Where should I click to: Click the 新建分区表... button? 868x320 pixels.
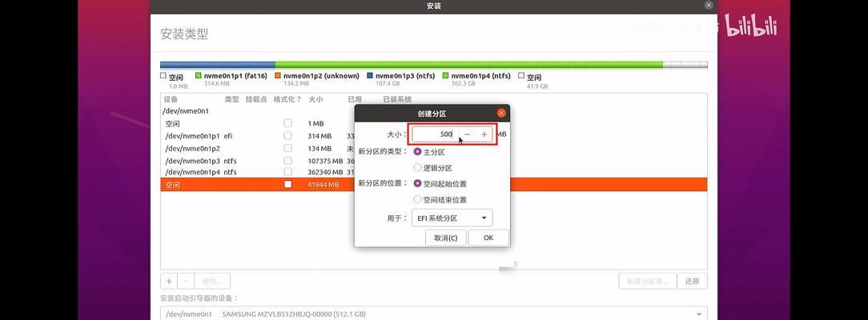pyautogui.click(x=647, y=281)
